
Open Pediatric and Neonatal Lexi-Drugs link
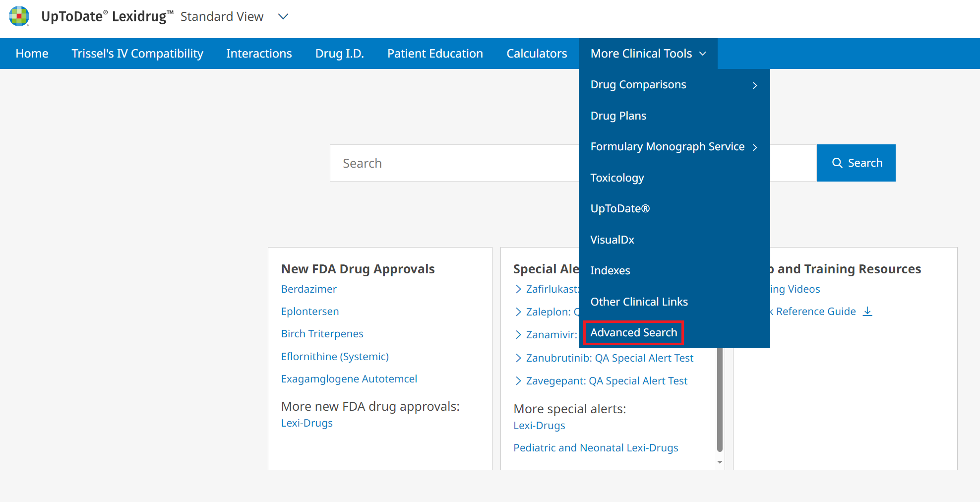[596, 448]
